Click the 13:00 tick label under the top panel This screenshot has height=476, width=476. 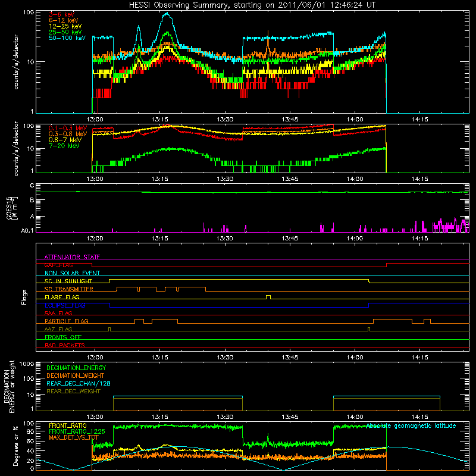(x=95, y=120)
